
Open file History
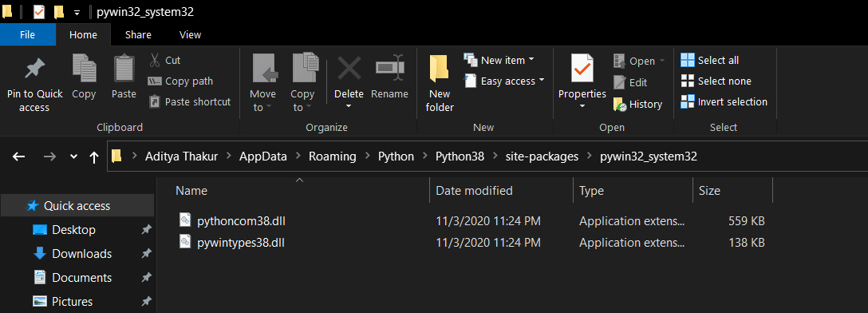click(637, 104)
